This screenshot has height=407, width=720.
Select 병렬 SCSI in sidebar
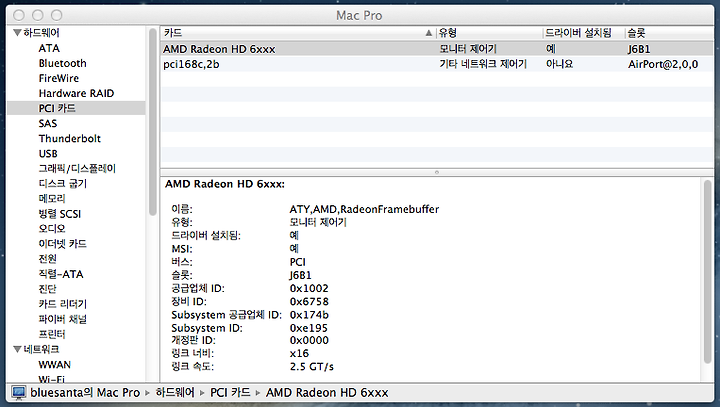60,214
